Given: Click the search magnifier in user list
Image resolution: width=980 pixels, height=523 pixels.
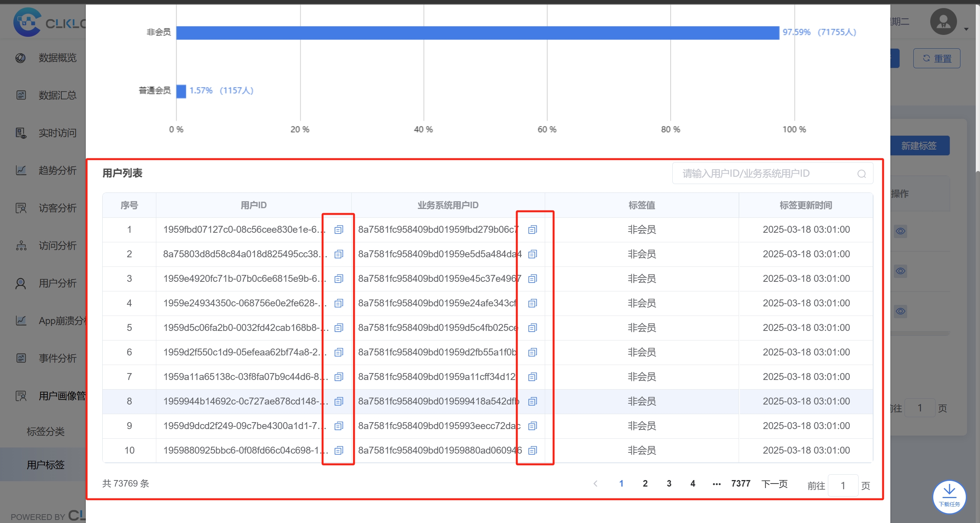Looking at the screenshot, I should [x=862, y=174].
